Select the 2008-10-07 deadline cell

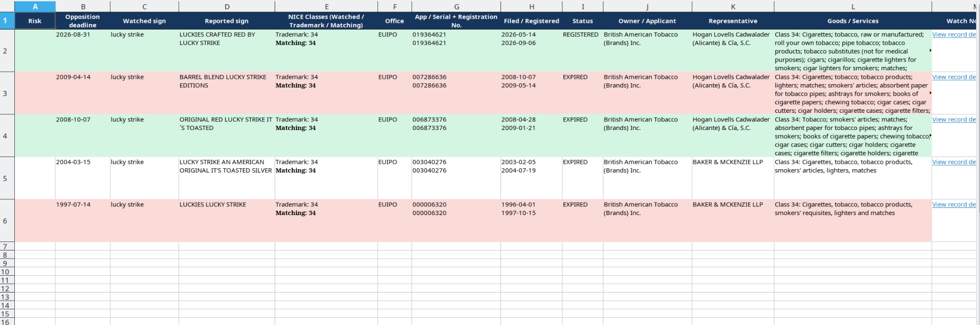tap(83, 136)
